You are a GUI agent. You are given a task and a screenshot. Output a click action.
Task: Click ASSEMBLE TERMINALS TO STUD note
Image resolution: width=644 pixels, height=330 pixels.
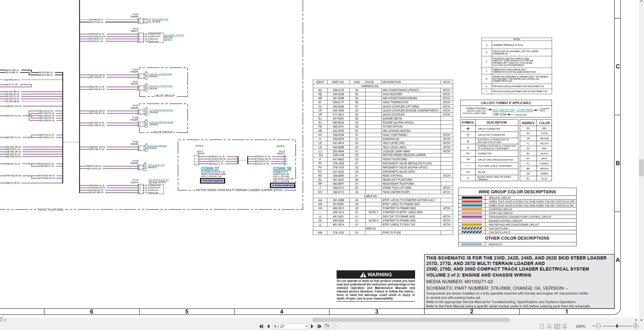click(x=508, y=45)
